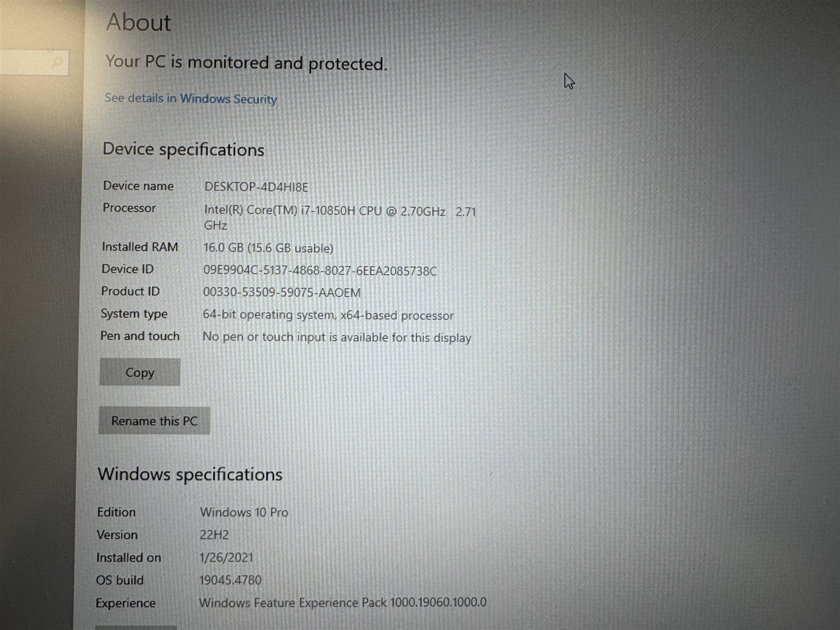Click the OS build number 19045.4780
840x630 pixels.
230,580
